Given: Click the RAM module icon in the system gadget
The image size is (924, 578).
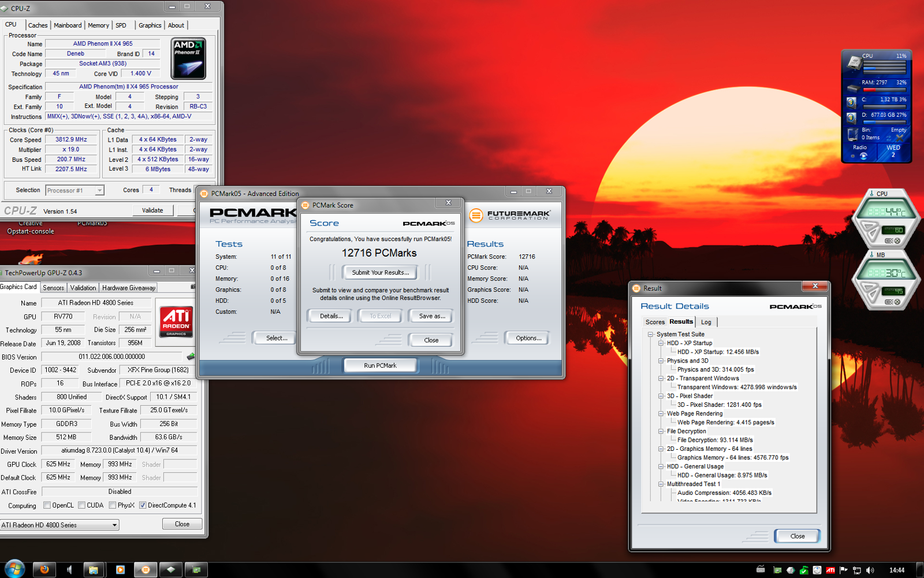Looking at the screenshot, I should 853,88.
